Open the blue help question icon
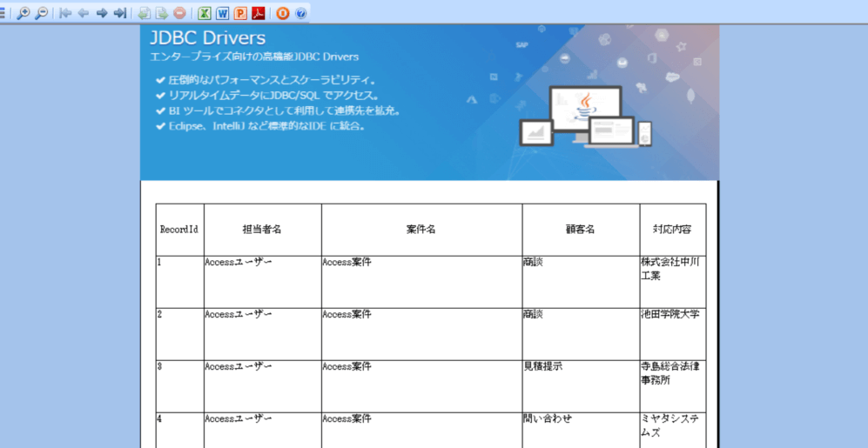 [x=300, y=13]
